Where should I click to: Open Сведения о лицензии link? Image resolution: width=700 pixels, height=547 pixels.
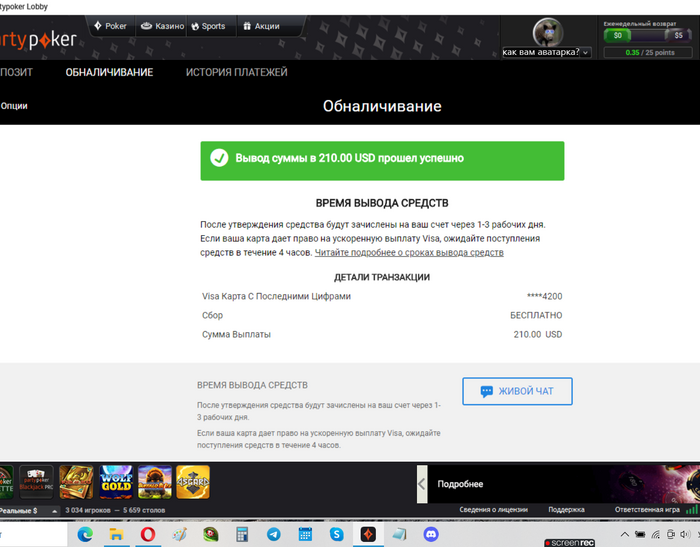pos(493,509)
